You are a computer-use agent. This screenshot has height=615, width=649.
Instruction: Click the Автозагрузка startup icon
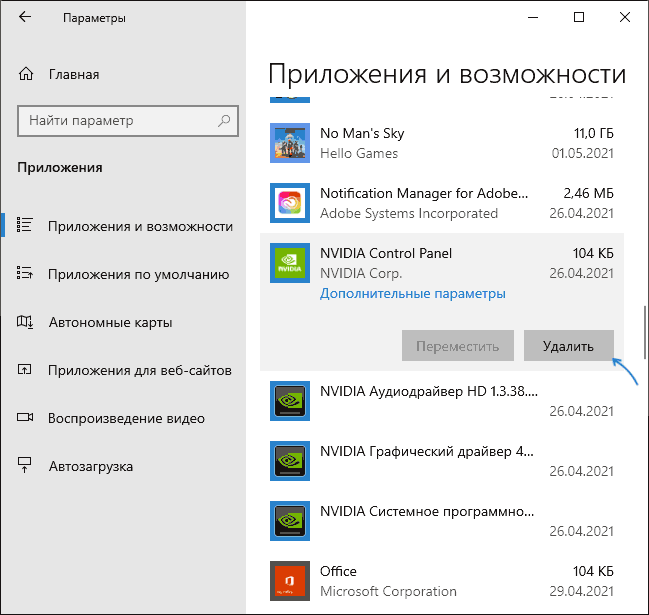[x=24, y=466]
